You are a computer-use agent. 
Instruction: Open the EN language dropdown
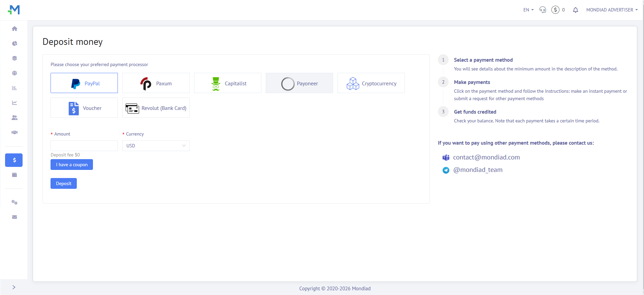528,10
